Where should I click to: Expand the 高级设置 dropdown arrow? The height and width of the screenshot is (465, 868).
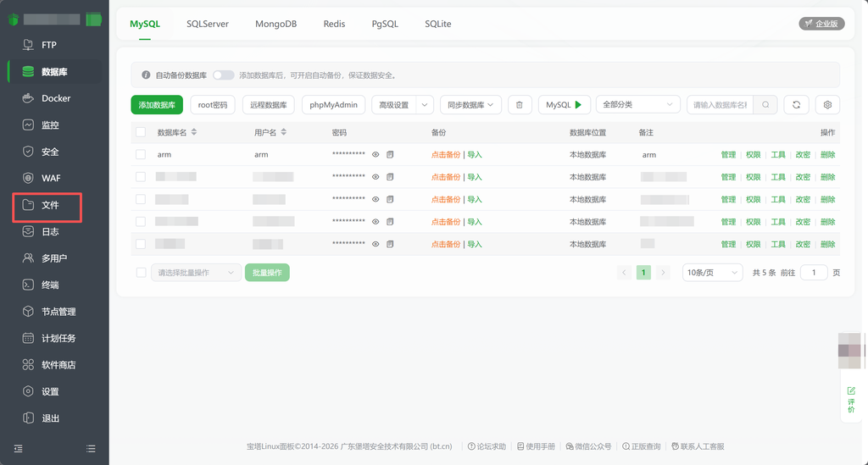[x=425, y=104]
